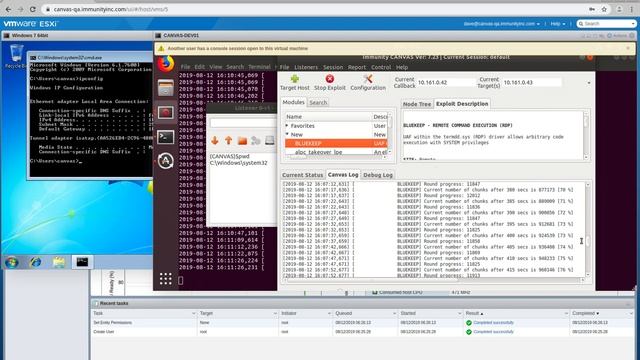Bookmark page with the star icon

(604, 9)
